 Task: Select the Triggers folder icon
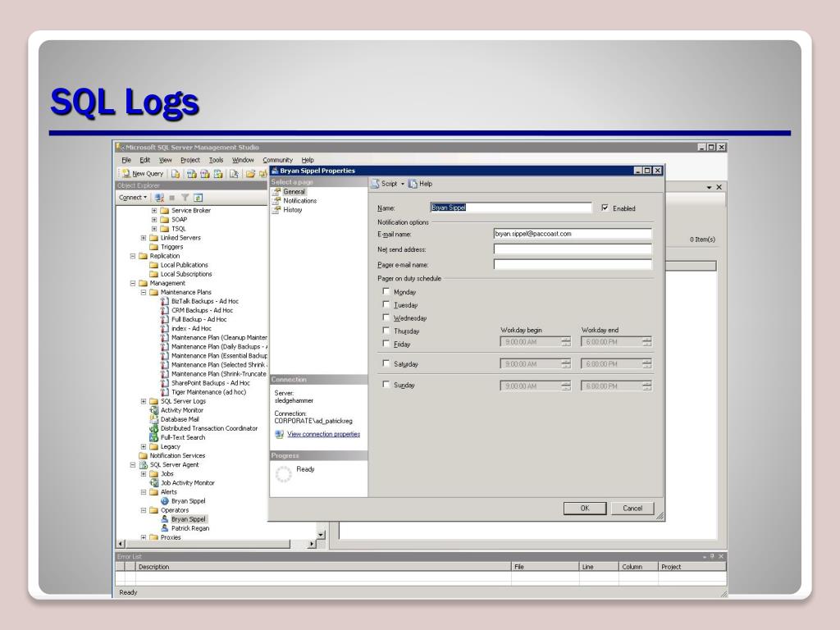click(x=153, y=247)
